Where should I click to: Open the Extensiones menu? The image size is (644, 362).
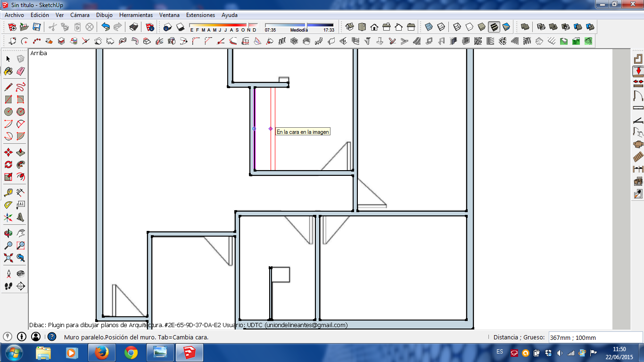click(x=200, y=15)
